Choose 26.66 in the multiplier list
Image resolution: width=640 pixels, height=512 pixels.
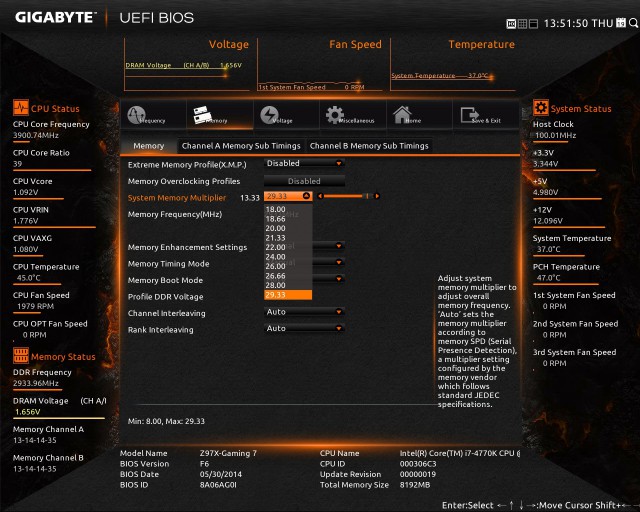point(288,276)
